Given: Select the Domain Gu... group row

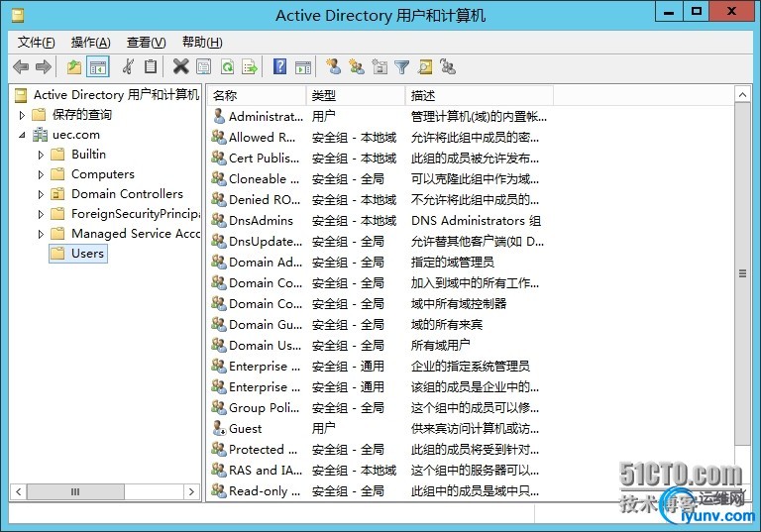Looking at the screenshot, I should [380, 324].
